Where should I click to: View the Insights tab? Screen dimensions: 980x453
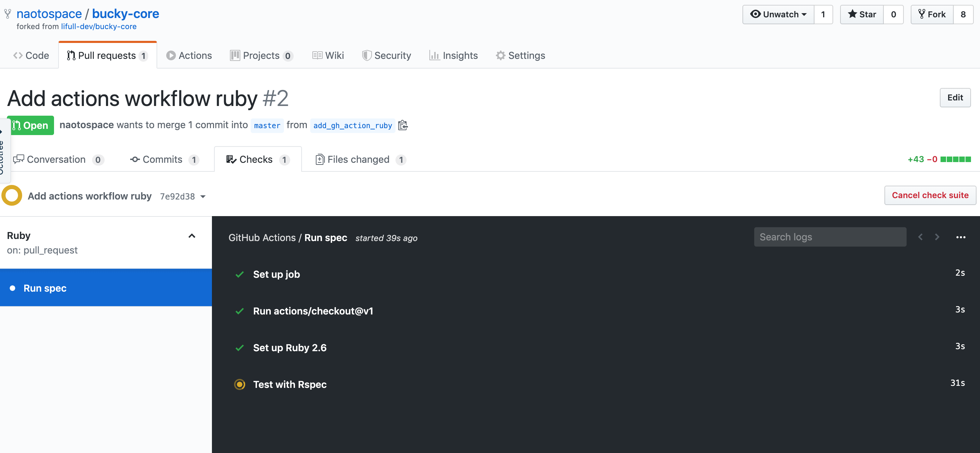click(454, 55)
